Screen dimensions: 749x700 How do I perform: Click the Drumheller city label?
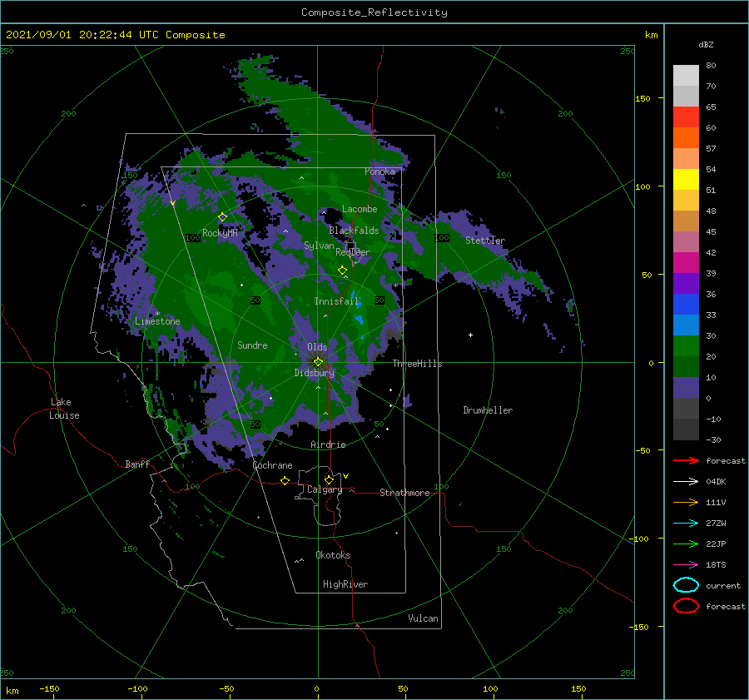pyautogui.click(x=488, y=410)
